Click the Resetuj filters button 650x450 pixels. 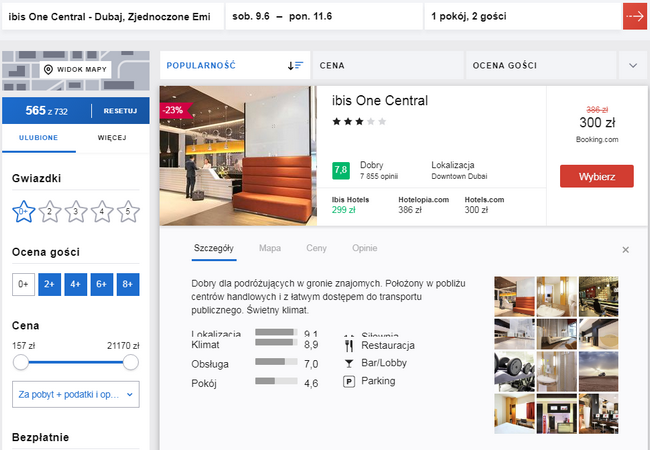pyautogui.click(x=120, y=110)
